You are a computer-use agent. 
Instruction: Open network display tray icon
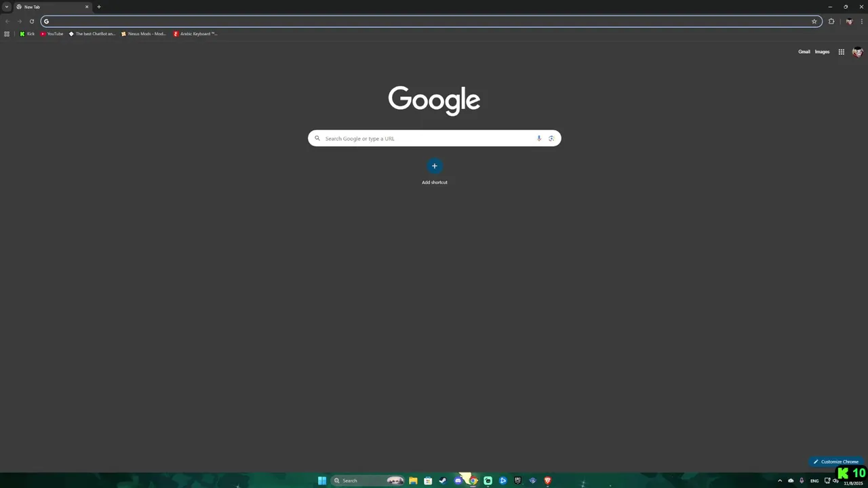pyautogui.click(x=827, y=481)
